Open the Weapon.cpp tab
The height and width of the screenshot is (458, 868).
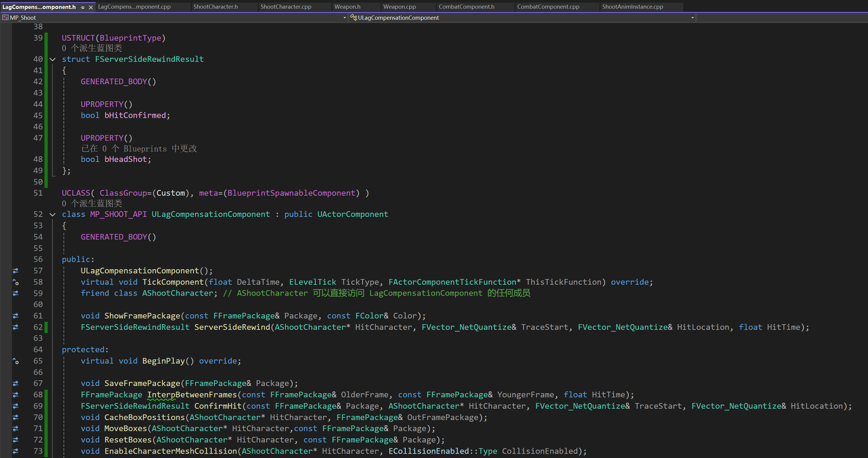click(x=399, y=7)
